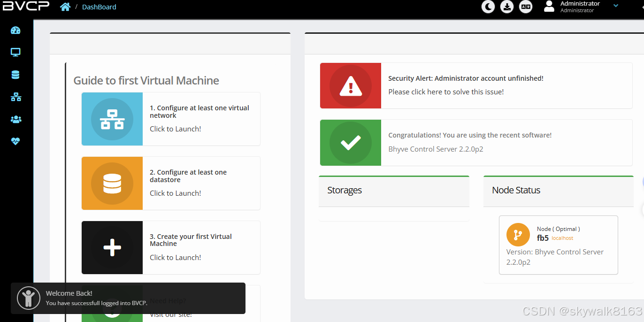Image resolution: width=644 pixels, height=322 pixels.
Task: Click 'Congratulations! You are using the recent software!'
Action: click(470, 135)
